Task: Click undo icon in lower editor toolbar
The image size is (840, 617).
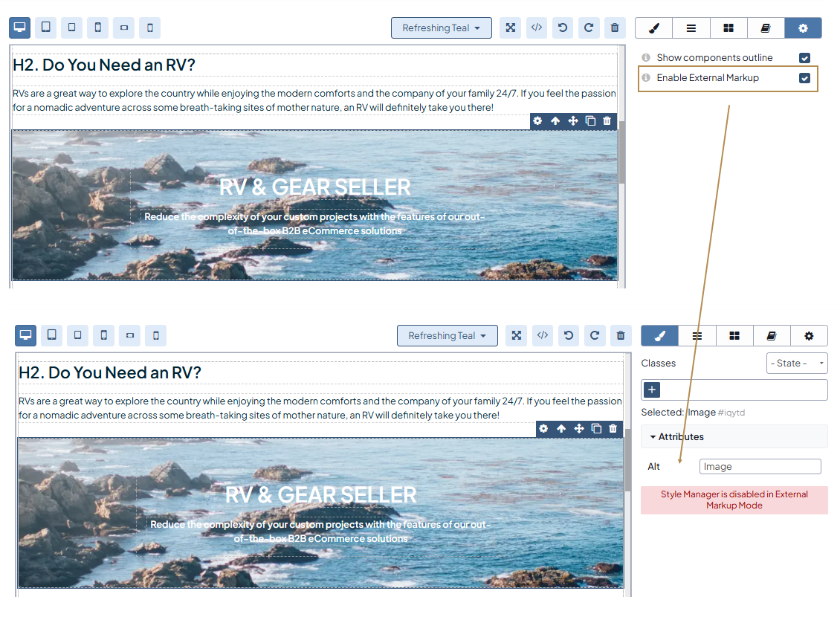Action: click(x=569, y=336)
